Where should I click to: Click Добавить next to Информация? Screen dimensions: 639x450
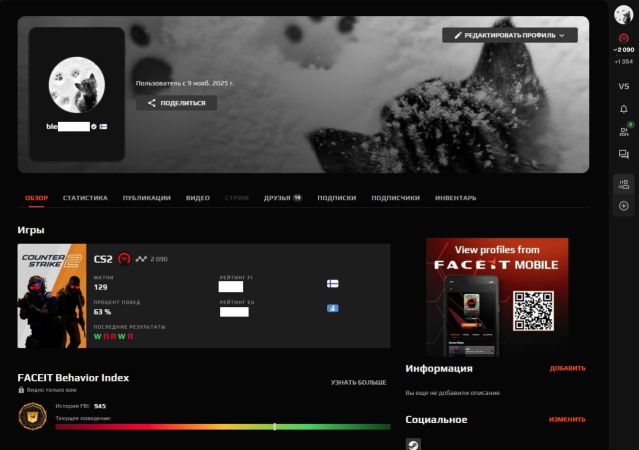pos(567,368)
